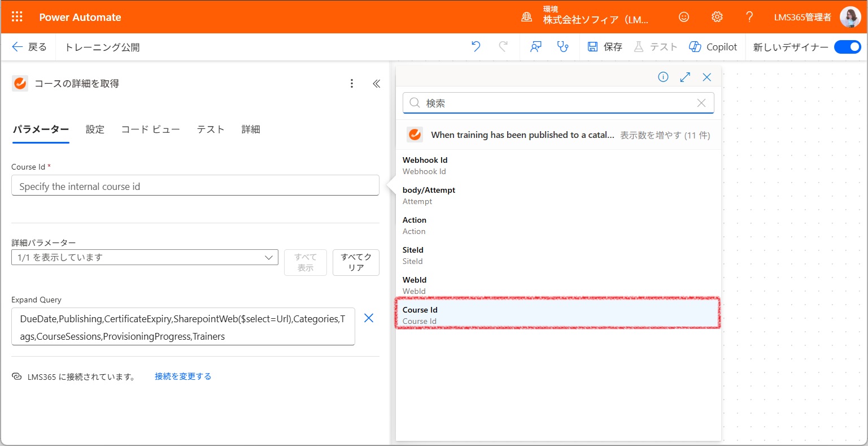Switch to the 設定 tab
868x446 pixels.
point(95,129)
